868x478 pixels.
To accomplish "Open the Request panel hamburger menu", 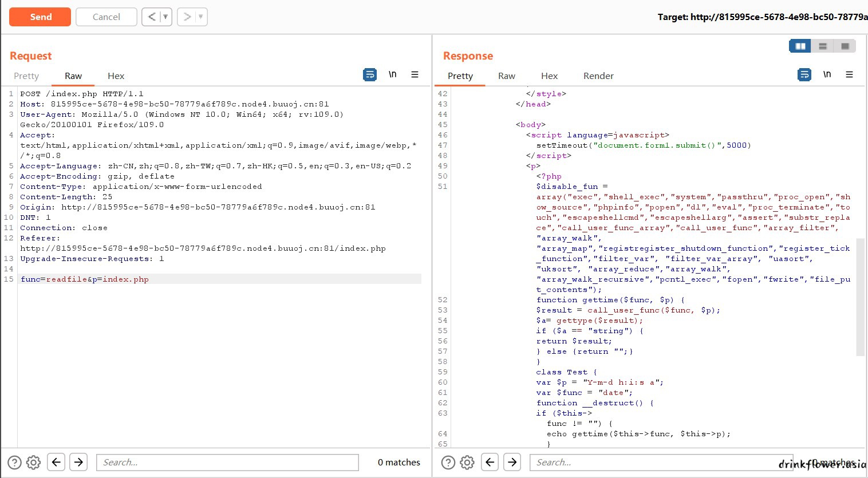I will [415, 74].
